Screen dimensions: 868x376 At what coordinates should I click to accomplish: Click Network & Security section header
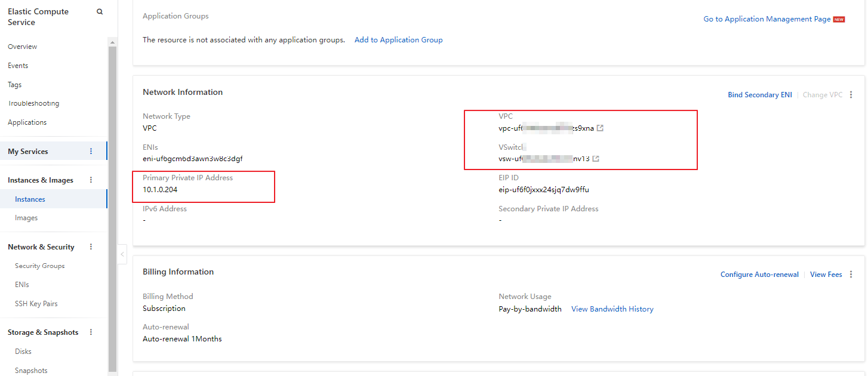pyautogui.click(x=41, y=247)
